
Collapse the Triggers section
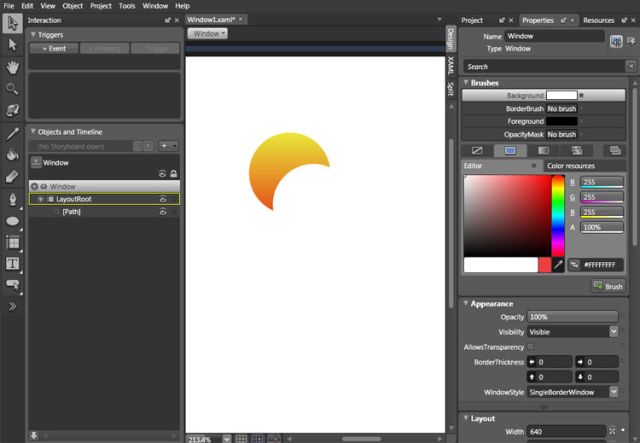[33, 35]
